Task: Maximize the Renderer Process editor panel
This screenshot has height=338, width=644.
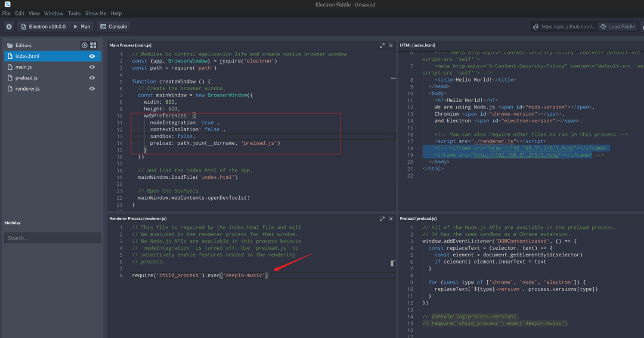Action: coord(382,219)
